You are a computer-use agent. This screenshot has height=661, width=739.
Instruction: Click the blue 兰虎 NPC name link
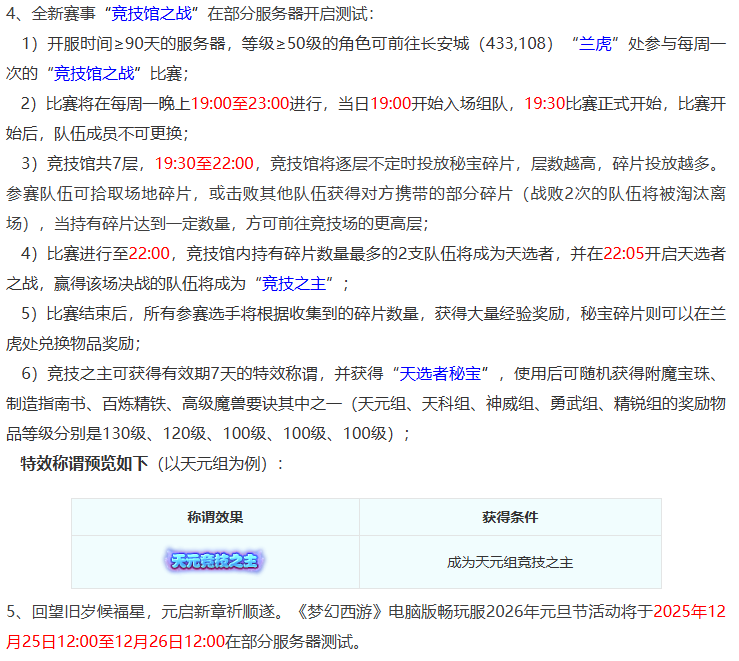tap(597, 44)
